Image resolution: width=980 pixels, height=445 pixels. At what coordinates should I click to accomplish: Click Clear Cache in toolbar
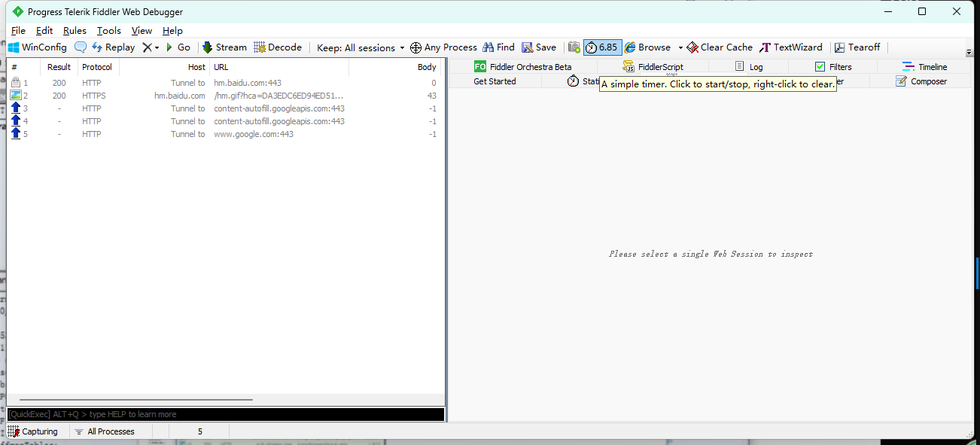click(719, 47)
